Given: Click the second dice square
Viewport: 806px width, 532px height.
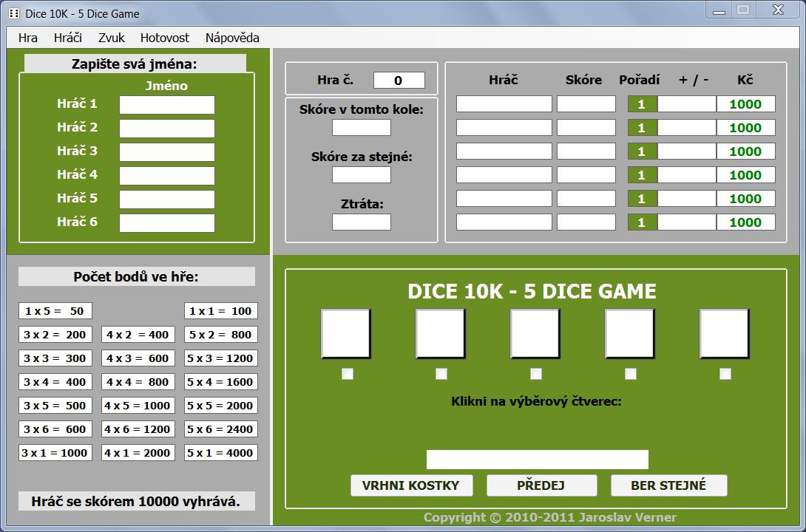Looking at the screenshot, I should coord(441,334).
